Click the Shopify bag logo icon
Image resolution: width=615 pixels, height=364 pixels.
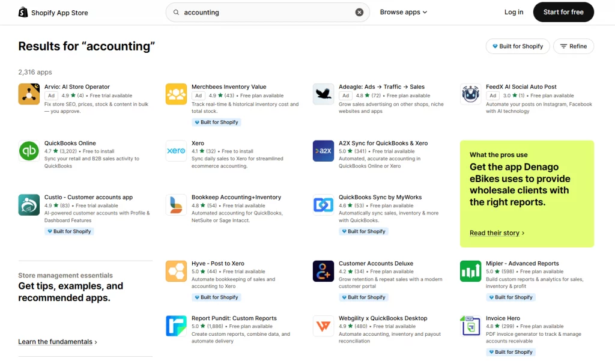23,12
